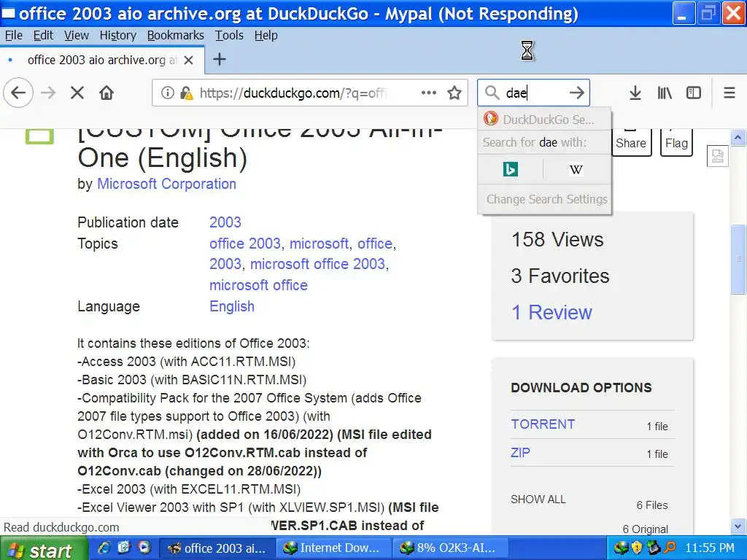Click the orange magnifier tray icon
Viewport: 747px width, 560px height.
coord(670,548)
